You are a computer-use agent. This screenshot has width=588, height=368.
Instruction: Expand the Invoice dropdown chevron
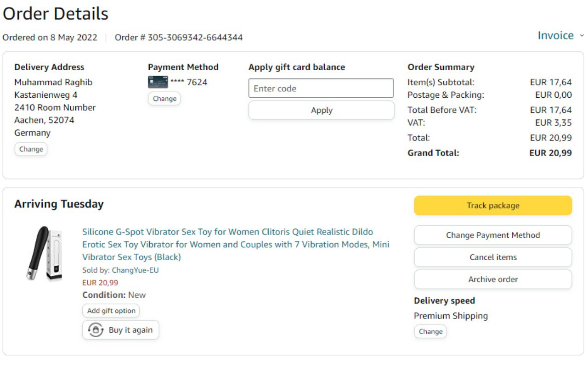[x=582, y=36]
